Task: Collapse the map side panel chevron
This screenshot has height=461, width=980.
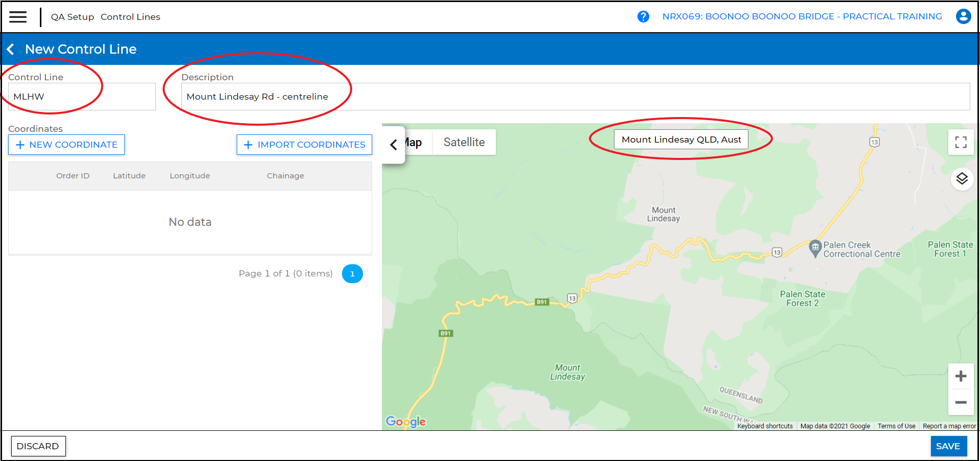Action: (x=394, y=145)
